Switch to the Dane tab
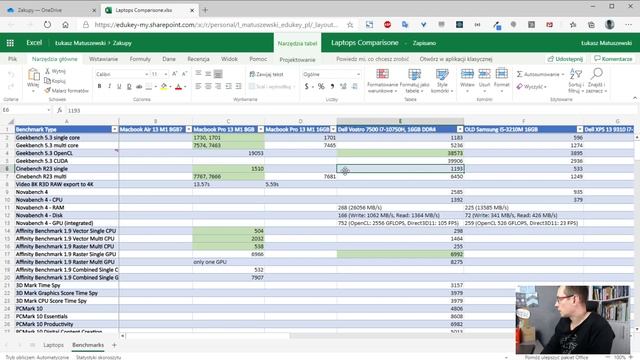Image resolution: width=640 pixels, height=360 pixels. [169, 59]
